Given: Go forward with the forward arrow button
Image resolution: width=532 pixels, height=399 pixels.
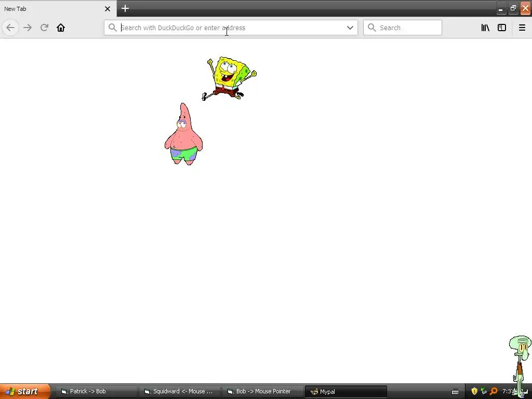Looking at the screenshot, I should pyautogui.click(x=28, y=28).
